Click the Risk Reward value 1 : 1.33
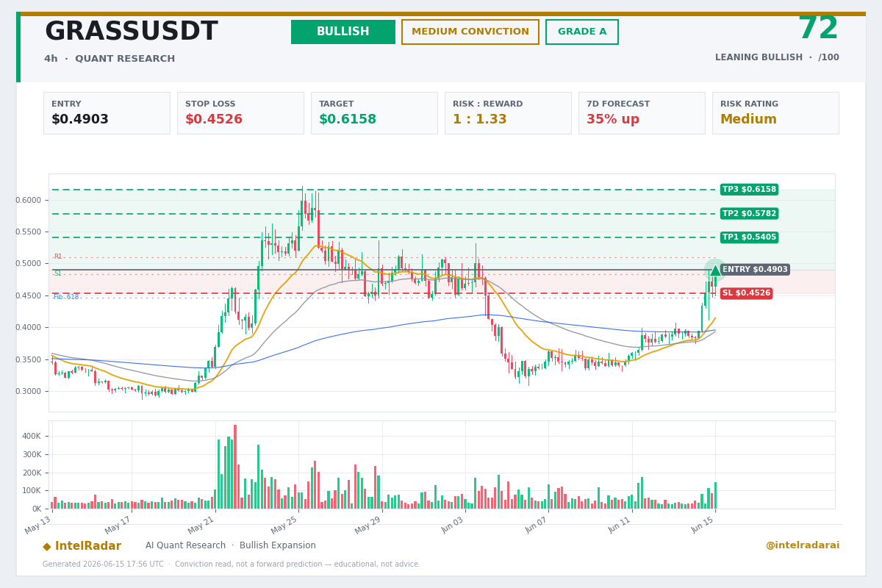 tap(480, 119)
